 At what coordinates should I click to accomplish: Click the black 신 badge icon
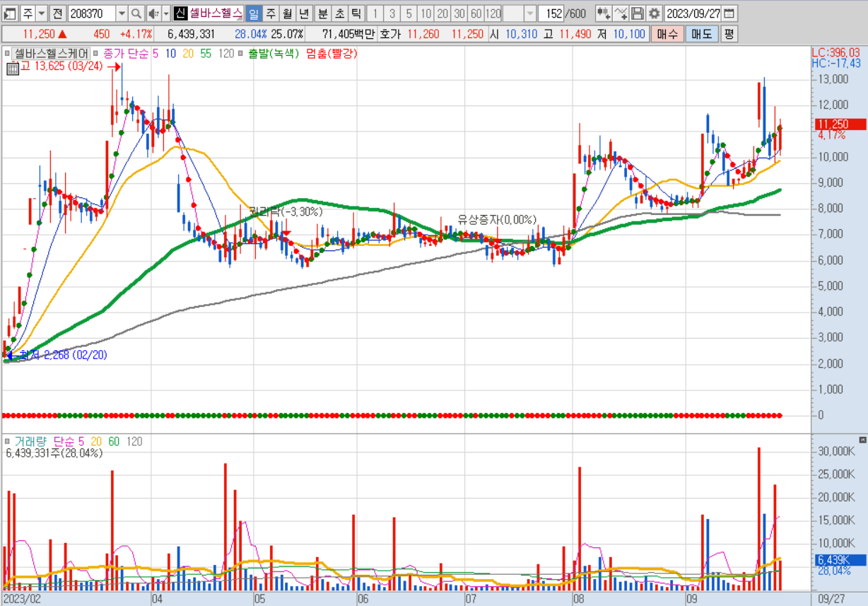180,13
